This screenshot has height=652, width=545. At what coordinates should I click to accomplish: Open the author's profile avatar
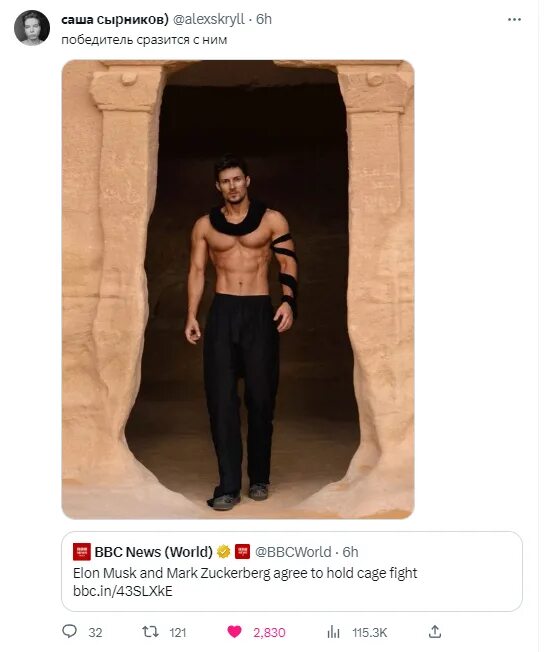(x=32, y=28)
